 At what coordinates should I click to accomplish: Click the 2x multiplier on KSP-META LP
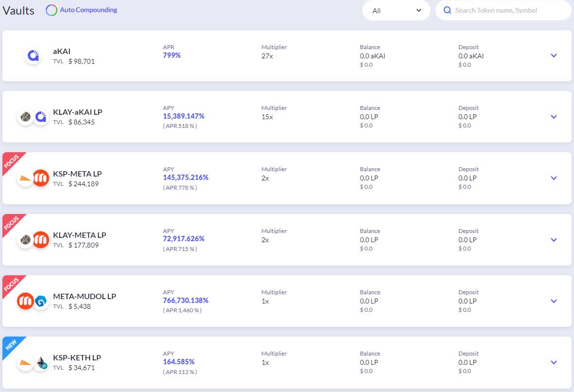(x=265, y=178)
